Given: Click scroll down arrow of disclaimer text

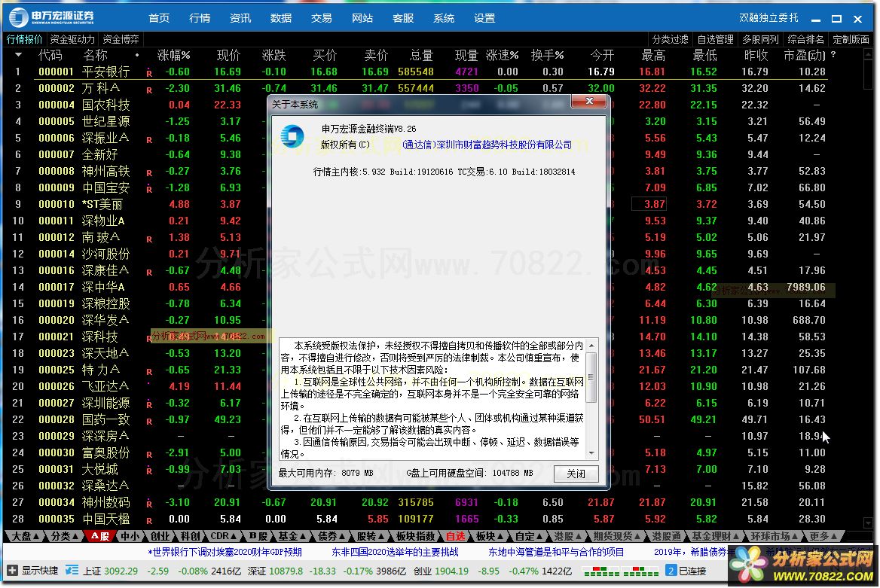Looking at the screenshot, I should tap(591, 453).
